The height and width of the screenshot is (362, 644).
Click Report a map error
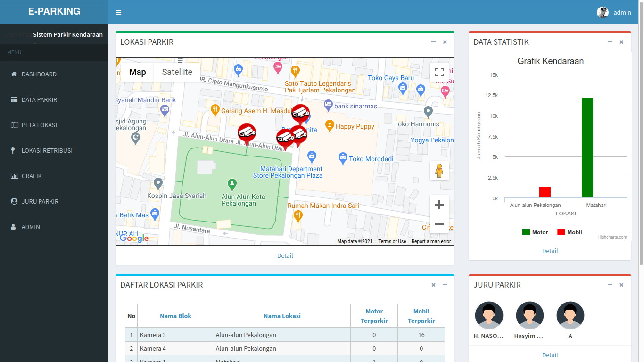coord(431,241)
